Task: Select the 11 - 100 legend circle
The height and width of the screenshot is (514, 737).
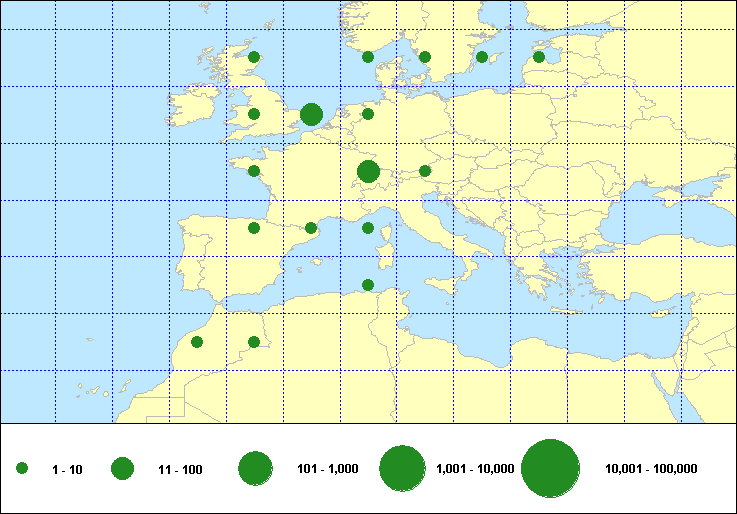Action: (x=123, y=468)
